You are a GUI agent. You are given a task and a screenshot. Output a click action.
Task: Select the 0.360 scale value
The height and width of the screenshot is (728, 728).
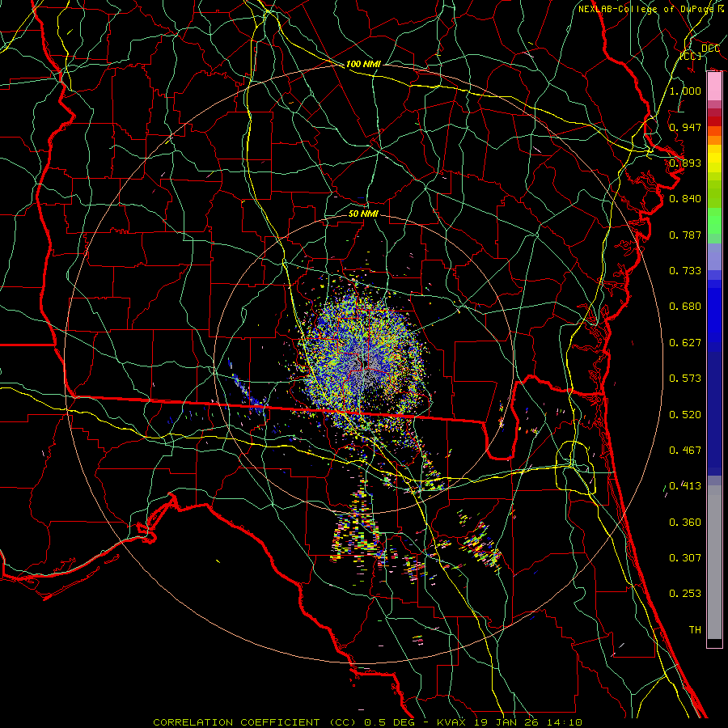(x=685, y=523)
